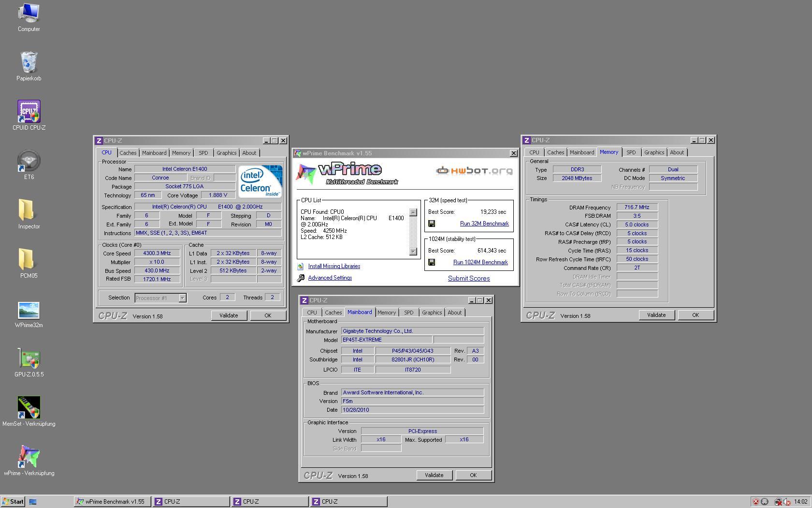Screen dimensions: 812x508
Task: Open the Inspector folder icon
Action: pos(29,214)
